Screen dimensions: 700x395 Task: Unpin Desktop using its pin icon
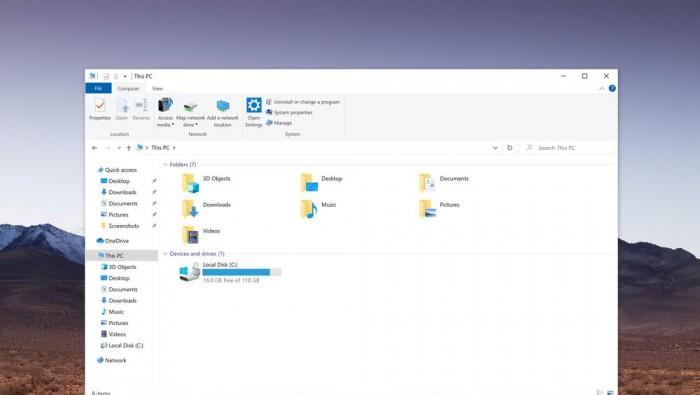[154, 181]
